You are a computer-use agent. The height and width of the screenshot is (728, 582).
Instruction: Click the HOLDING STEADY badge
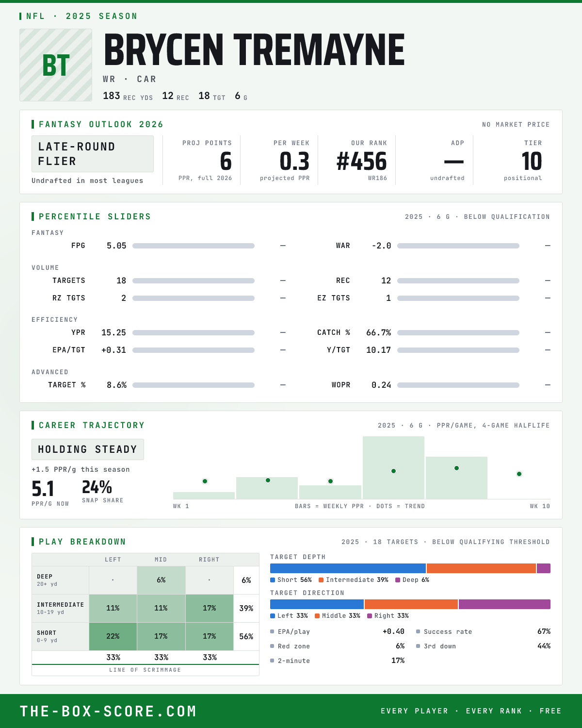(x=88, y=449)
